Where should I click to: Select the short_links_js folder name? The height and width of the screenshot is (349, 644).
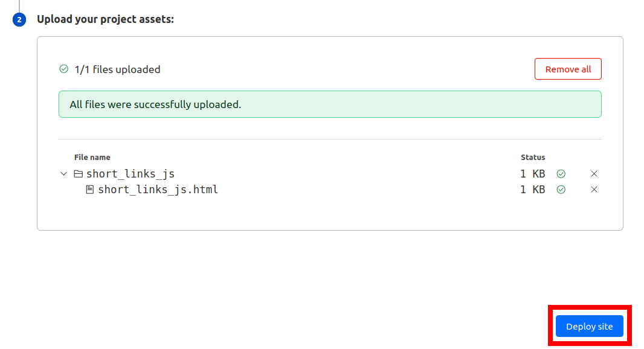[130, 174]
